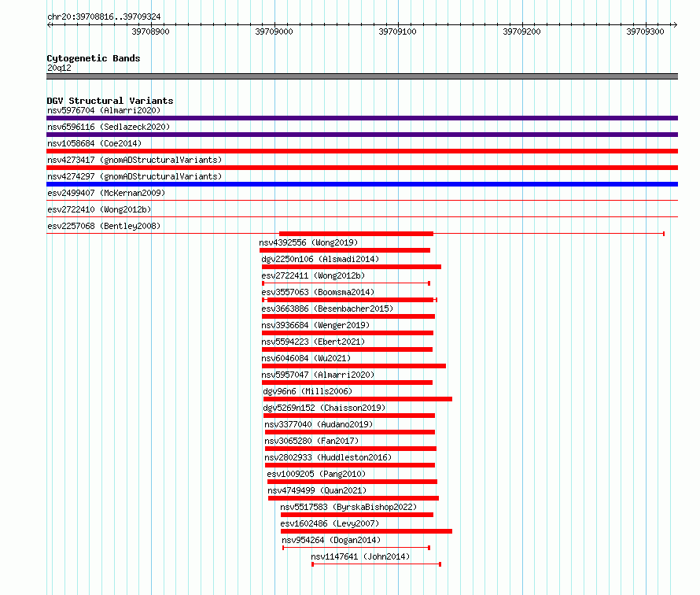Click nsv2802933 (Huddleston2016) label
The image size is (700, 595).
click(328, 457)
